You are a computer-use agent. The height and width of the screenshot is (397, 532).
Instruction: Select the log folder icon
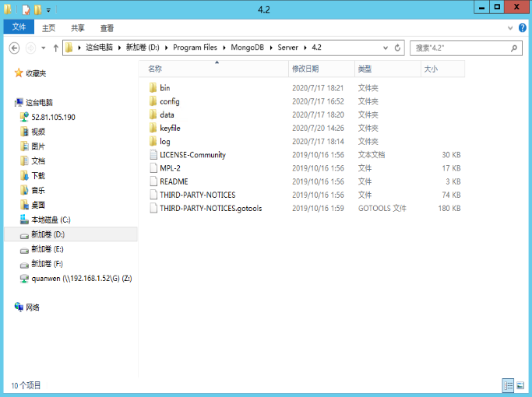tap(153, 142)
